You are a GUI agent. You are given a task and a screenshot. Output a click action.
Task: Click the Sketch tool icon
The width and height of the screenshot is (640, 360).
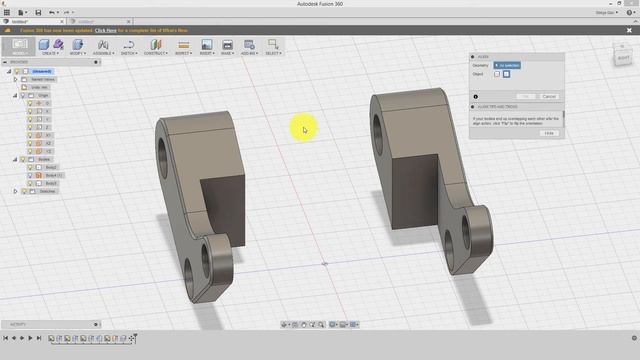pos(129,44)
